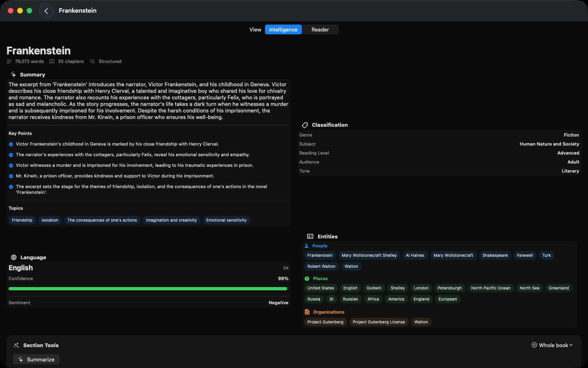Click the 99% confidence value
Screen dimensions: 588x368
pos(283,278)
